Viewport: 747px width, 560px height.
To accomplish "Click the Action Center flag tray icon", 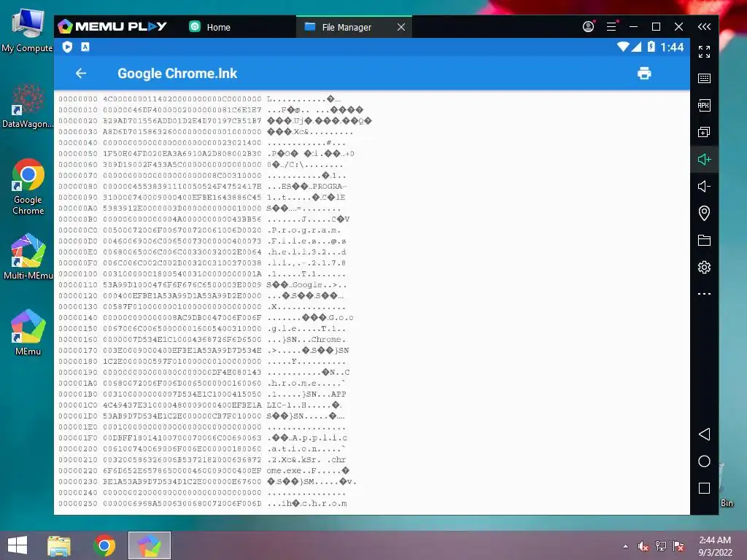I will pyautogui.click(x=678, y=546).
